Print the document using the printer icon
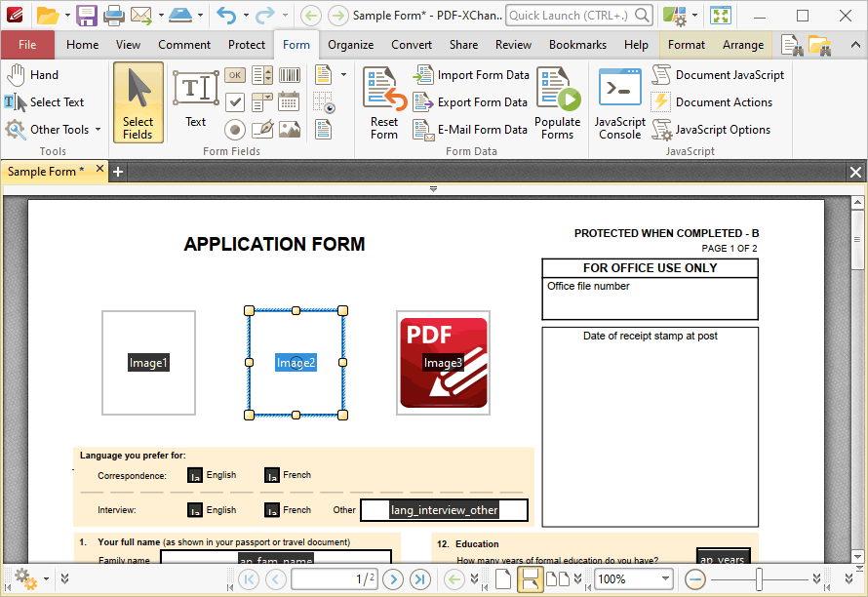 [113, 15]
